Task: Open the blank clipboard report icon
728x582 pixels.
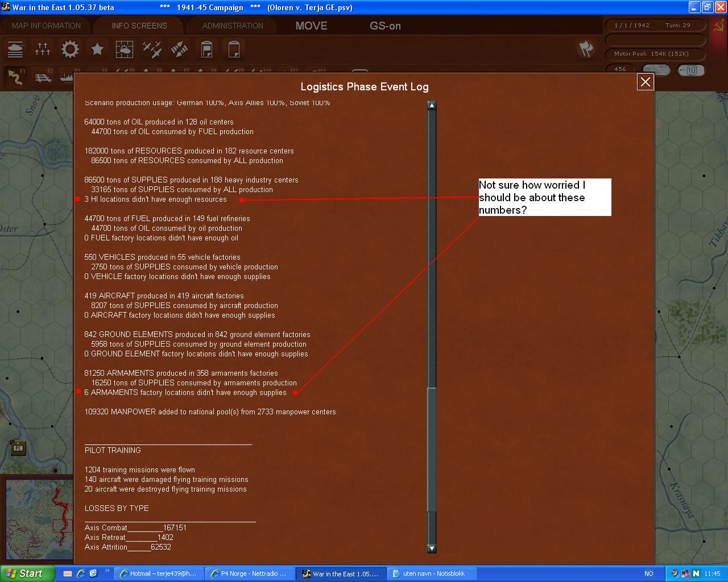Action: click(x=234, y=49)
